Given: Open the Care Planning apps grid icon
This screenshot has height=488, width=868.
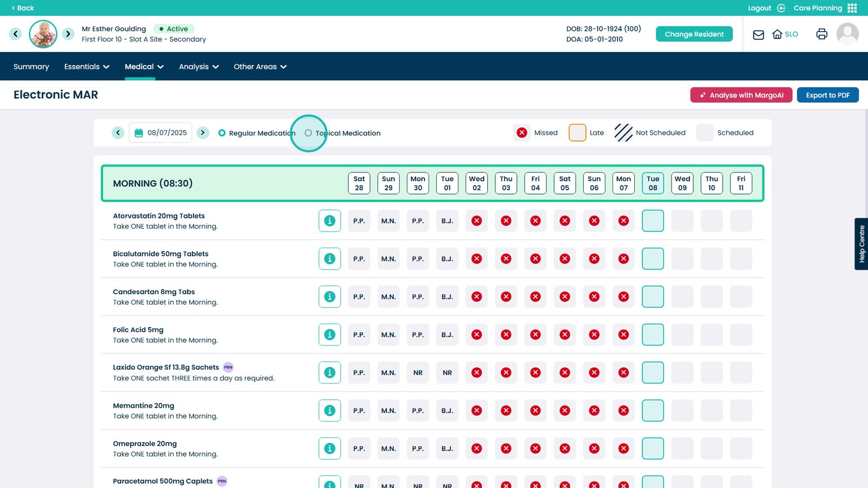Looking at the screenshot, I should [852, 8].
